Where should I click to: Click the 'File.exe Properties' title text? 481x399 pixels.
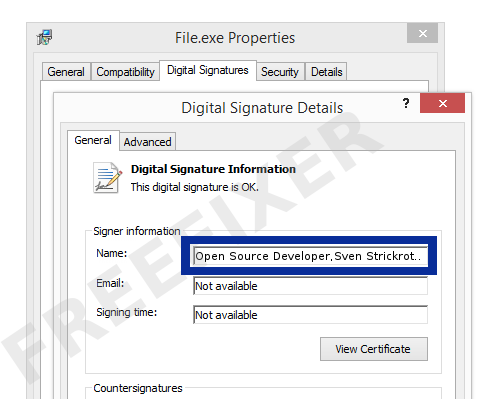235,38
